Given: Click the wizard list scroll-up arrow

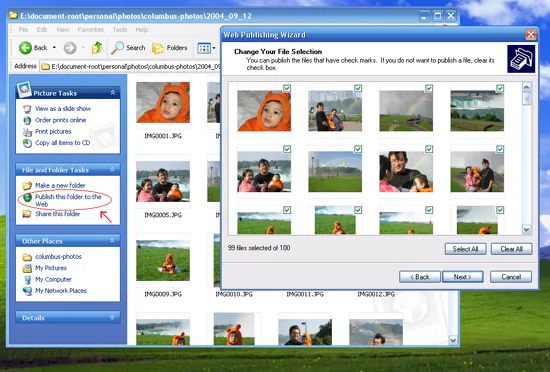Looking at the screenshot, I should click(526, 87).
